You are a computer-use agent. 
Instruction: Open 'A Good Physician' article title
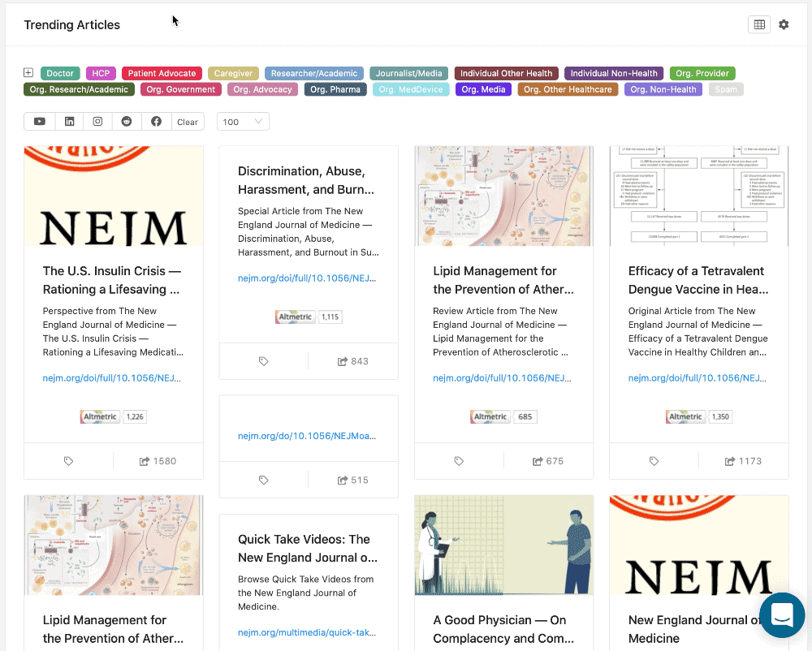tap(503, 629)
